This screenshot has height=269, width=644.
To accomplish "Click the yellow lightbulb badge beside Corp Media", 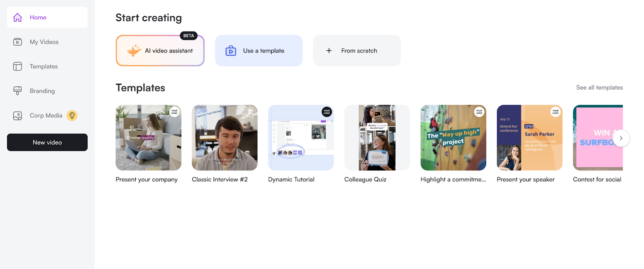I will pyautogui.click(x=72, y=116).
